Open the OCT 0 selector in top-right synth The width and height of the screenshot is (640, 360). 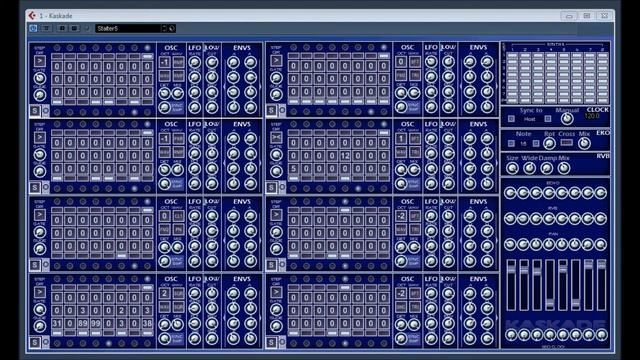click(x=401, y=62)
